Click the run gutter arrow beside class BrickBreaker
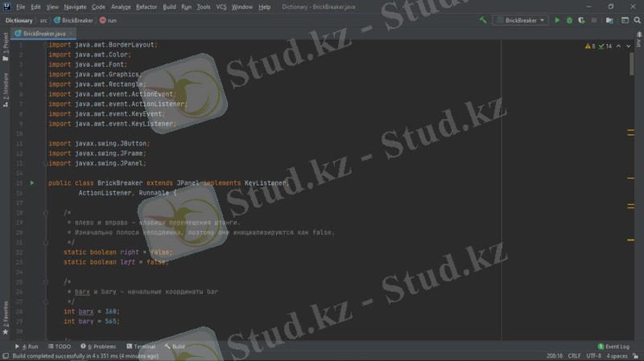This screenshot has width=644, height=361. tap(32, 183)
